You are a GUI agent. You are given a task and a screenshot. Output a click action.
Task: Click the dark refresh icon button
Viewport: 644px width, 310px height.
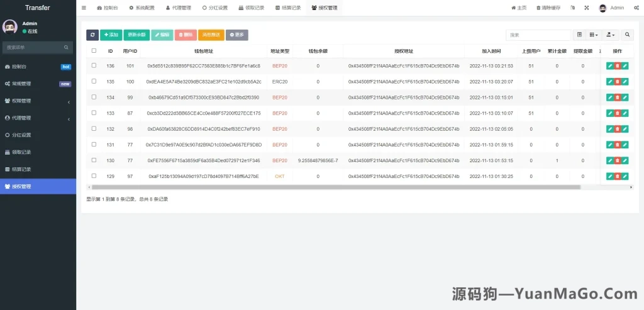[x=92, y=35]
